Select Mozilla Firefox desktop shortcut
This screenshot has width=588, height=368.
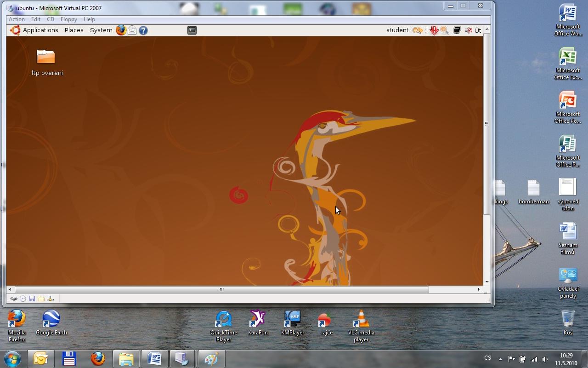17,326
